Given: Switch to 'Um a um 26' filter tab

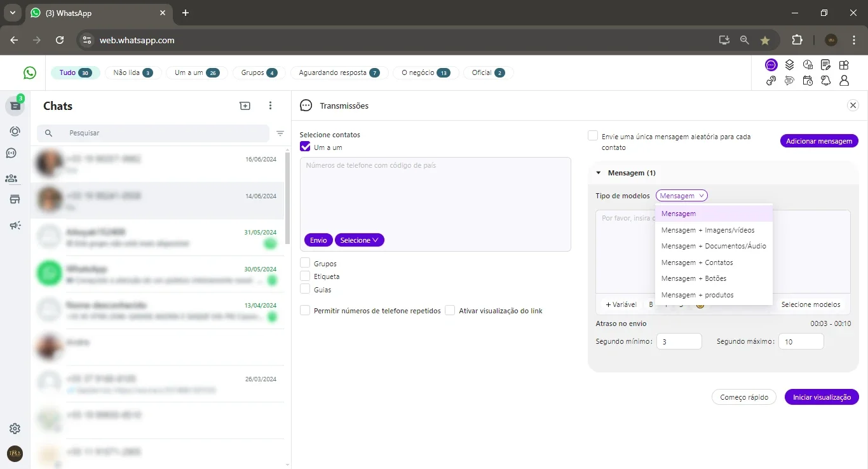Looking at the screenshot, I should click(196, 72).
